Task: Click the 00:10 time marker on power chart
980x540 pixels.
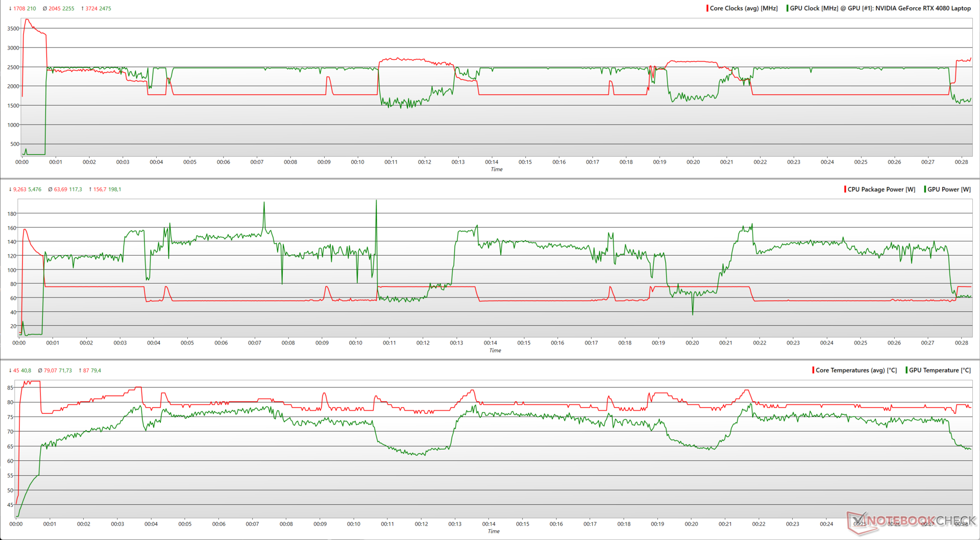Action: [356, 343]
